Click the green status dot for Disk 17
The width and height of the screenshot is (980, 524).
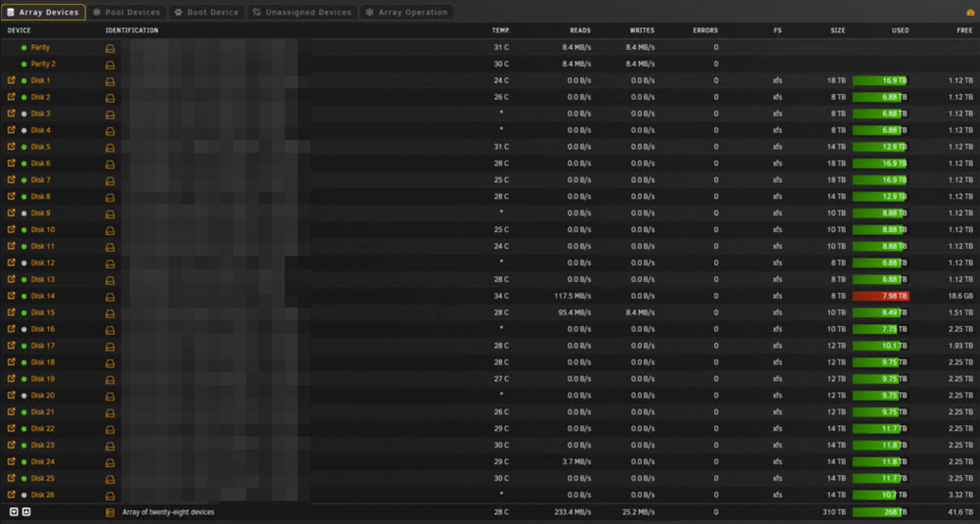[24, 346]
